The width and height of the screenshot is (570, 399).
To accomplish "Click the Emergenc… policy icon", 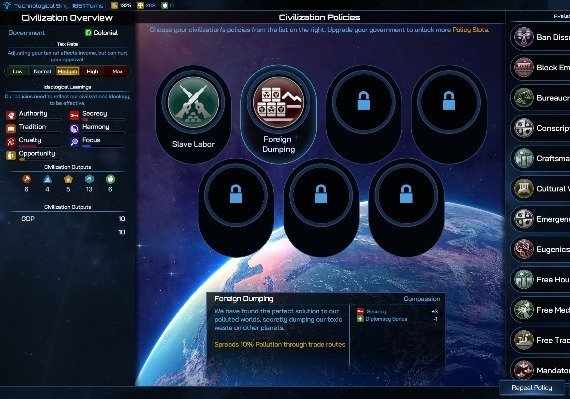I will [x=523, y=219].
